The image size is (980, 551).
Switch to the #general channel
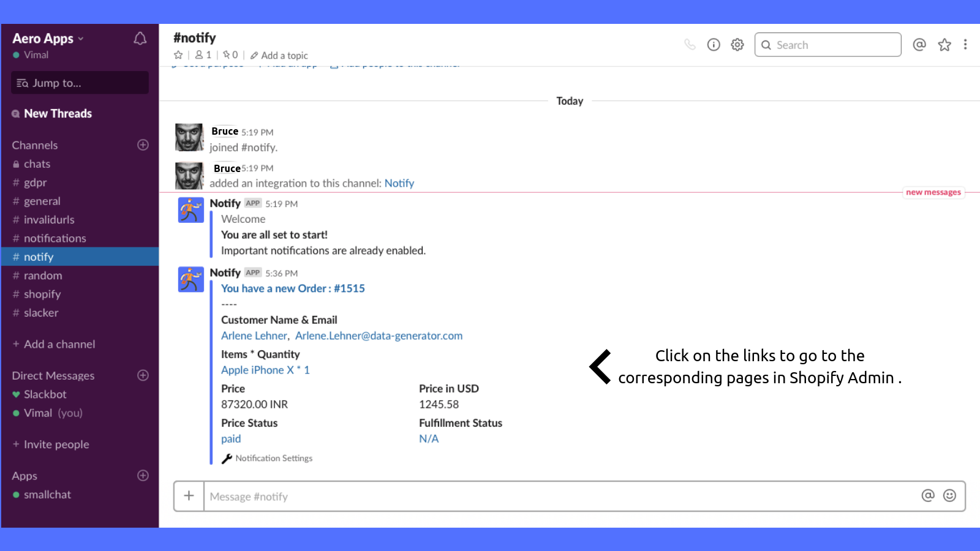tap(42, 201)
